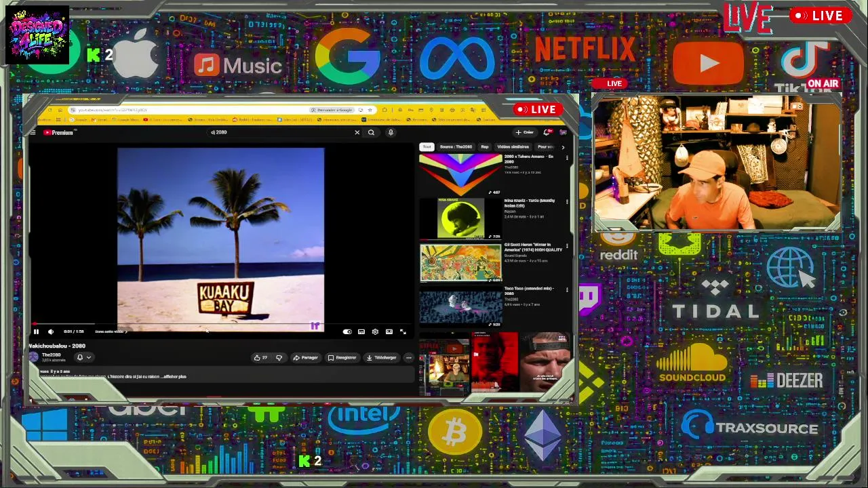Pause the YouTube video

click(36, 331)
